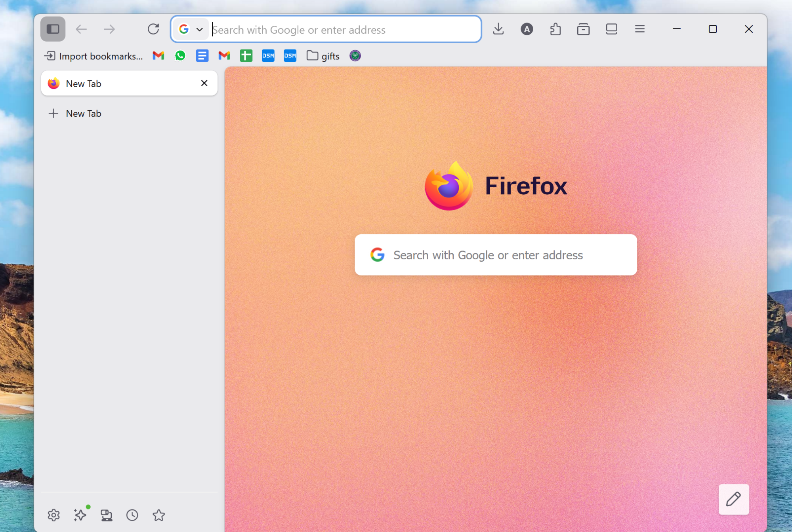
Task: Open the account avatar menu
Action: pos(527,29)
